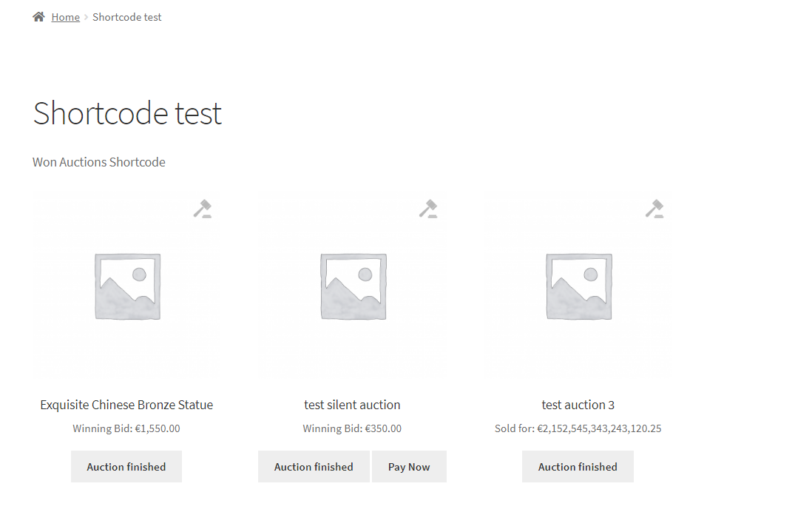This screenshot has width=812, height=532.
Task: Click the home icon in breadcrumb
Action: pyautogui.click(x=39, y=16)
